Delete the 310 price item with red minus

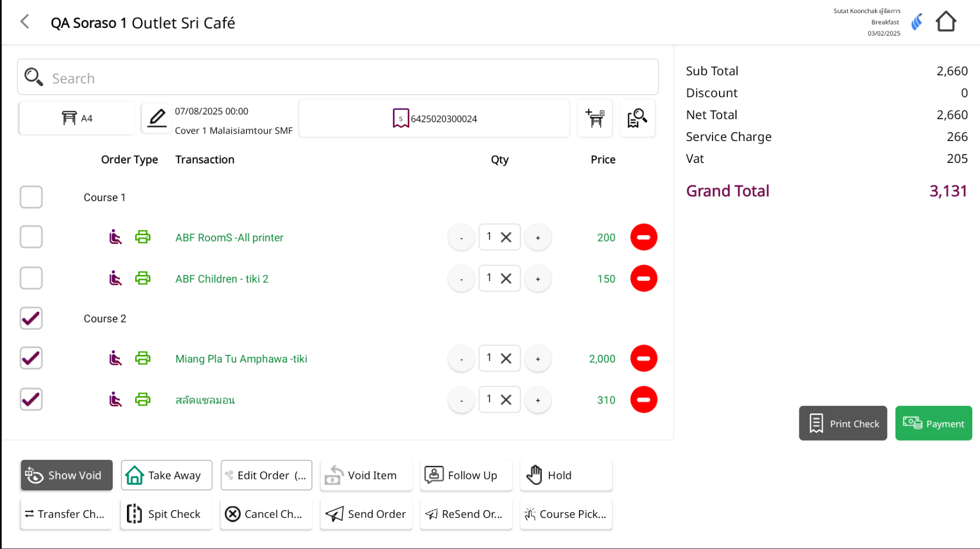(643, 400)
